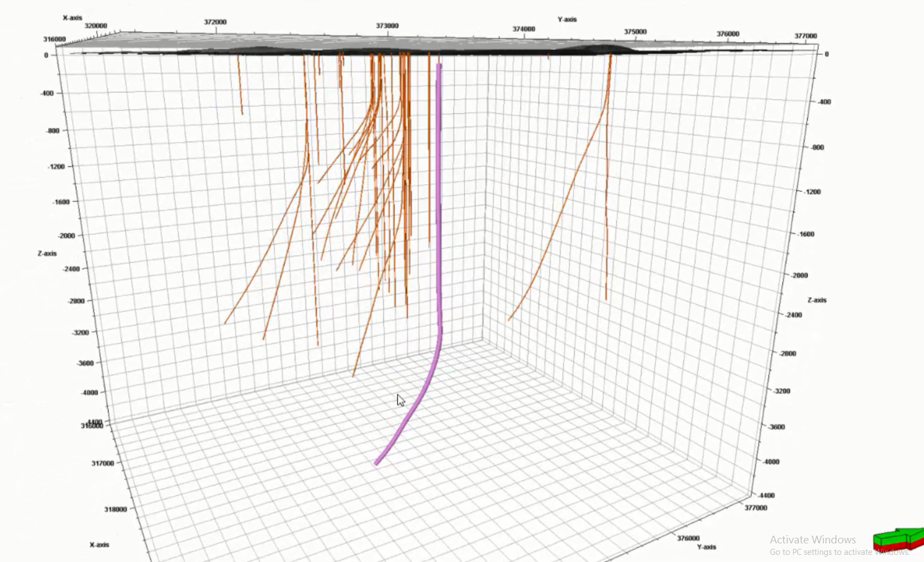The width and height of the screenshot is (924, 562).
Task: Click the Y-axis label at the bottom right
Action: pyautogui.click(x=706, y=547)
